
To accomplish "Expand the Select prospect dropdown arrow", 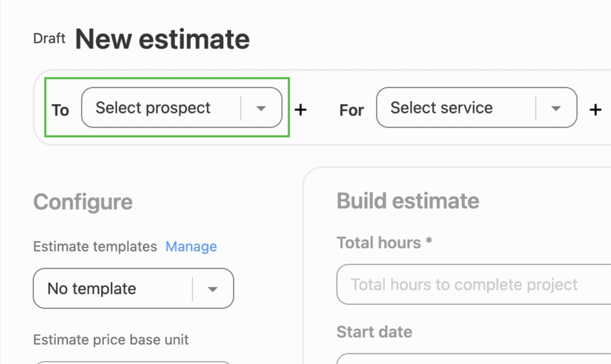I will [x=261, y=109].
